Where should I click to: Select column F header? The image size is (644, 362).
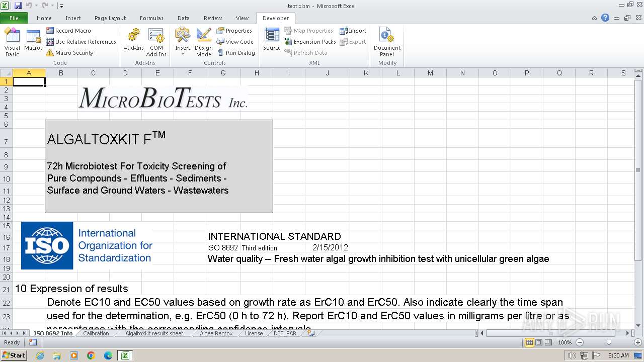[x=190, y=73]
